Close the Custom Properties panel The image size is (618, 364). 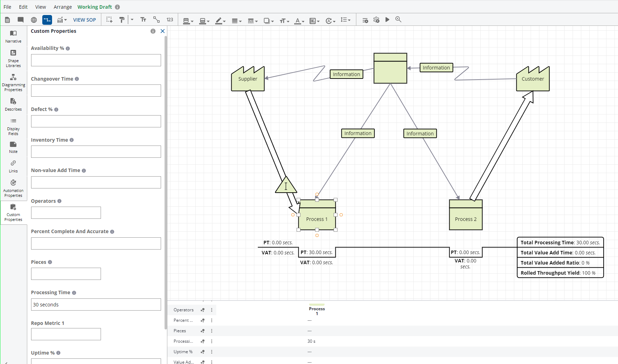pos(162,31)
